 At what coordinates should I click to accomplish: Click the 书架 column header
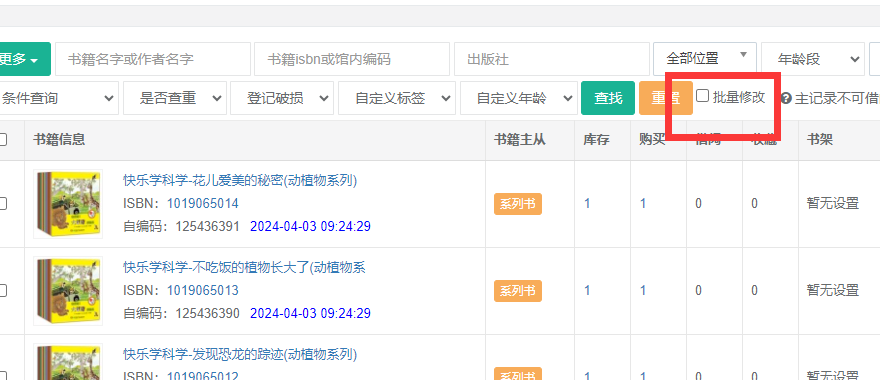(x=820, y=139)
